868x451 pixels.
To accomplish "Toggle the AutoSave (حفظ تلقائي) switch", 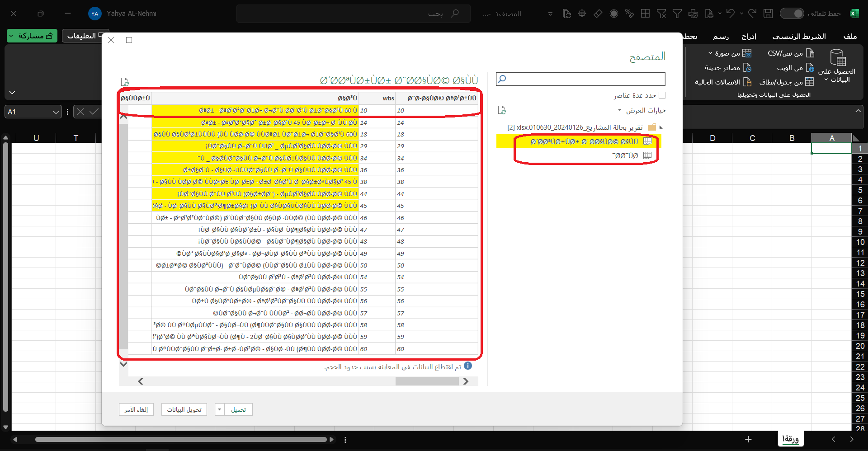I will click(x=792, y=14).
